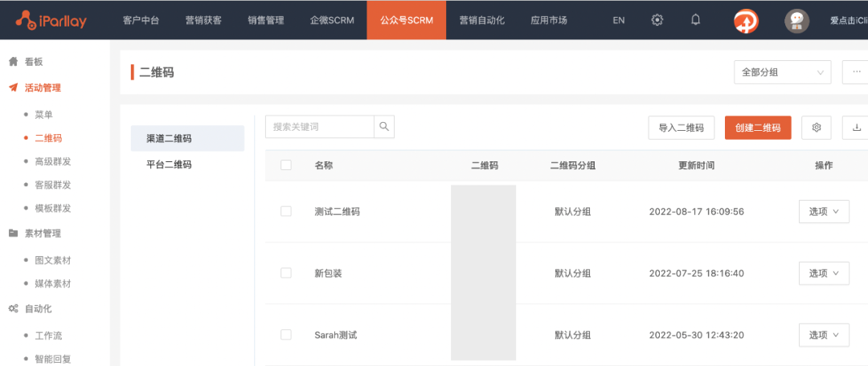The image size is (868, 366).
Task: Open QR code list settings gear
Action: (817, 128)
